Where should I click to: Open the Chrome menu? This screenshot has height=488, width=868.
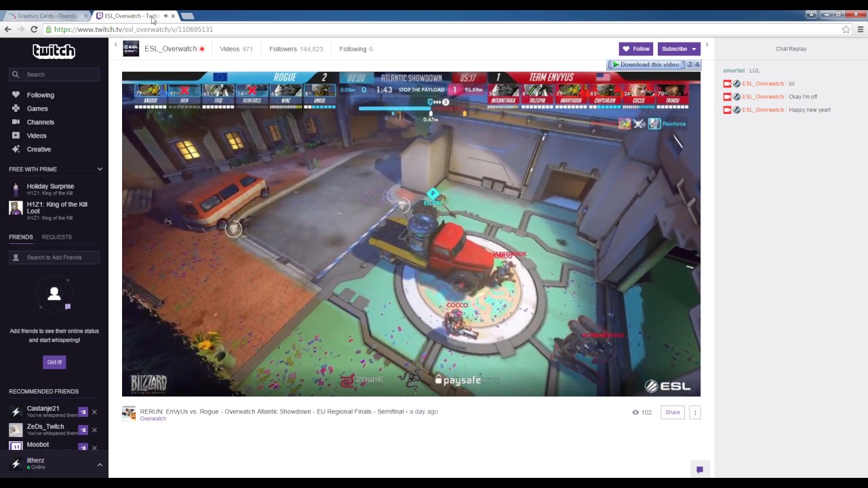[x=860, y=29]
